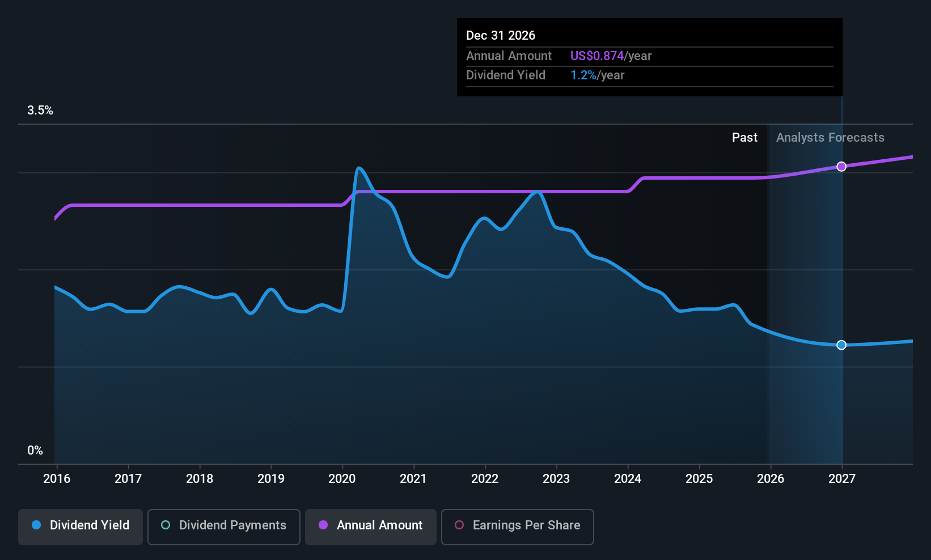Screen dimensions: 931x560
Task: Enable the Dividend Payments series
Action: (224, 526)
